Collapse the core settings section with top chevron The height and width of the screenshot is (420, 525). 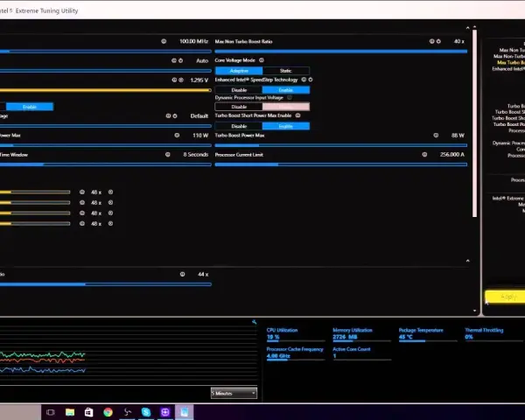pos(468,28)
